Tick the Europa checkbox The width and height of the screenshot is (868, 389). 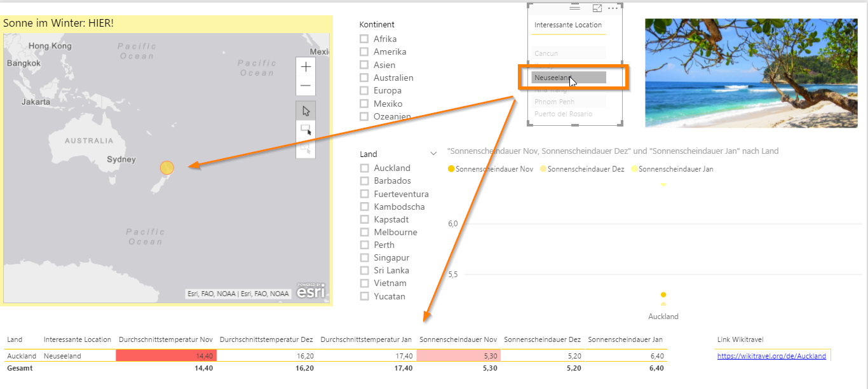pos(364,90)
